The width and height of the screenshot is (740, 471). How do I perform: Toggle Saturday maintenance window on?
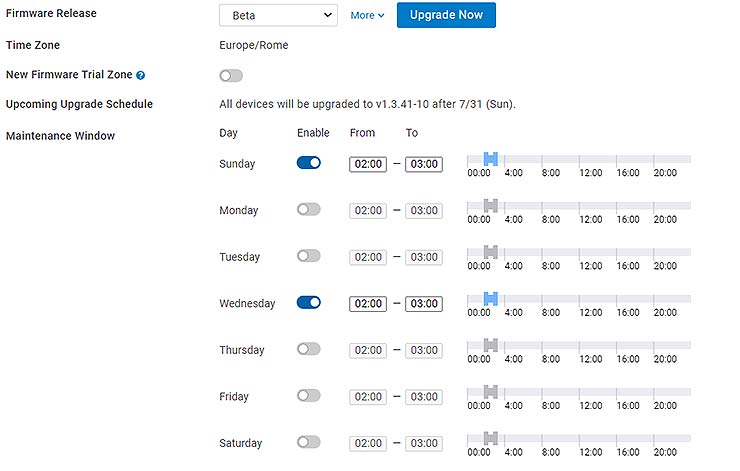tap(309, 442)
